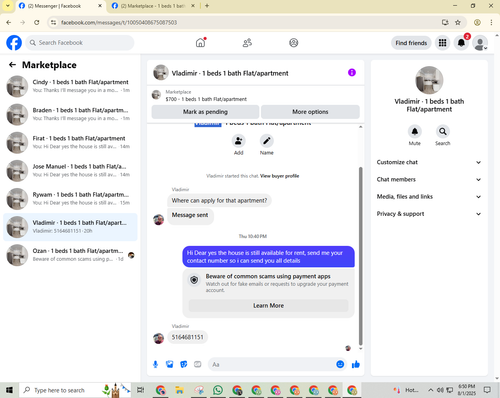
Task: Expand Privacy & support section
Action: (429, 214)
